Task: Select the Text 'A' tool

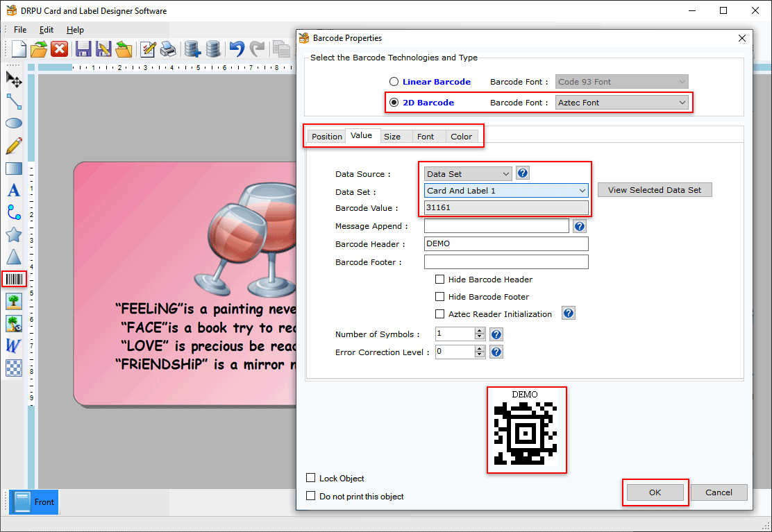Action: click(14, 190)
